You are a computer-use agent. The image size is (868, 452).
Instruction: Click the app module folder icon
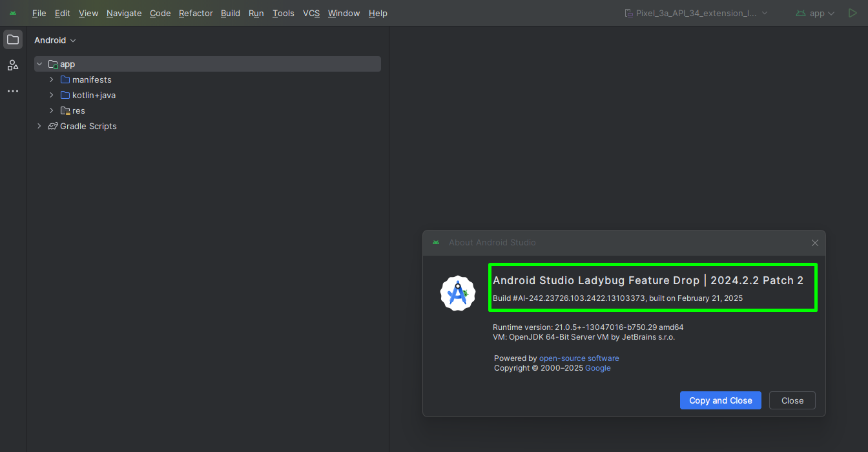pyautogui.click(x=53, y=65)
